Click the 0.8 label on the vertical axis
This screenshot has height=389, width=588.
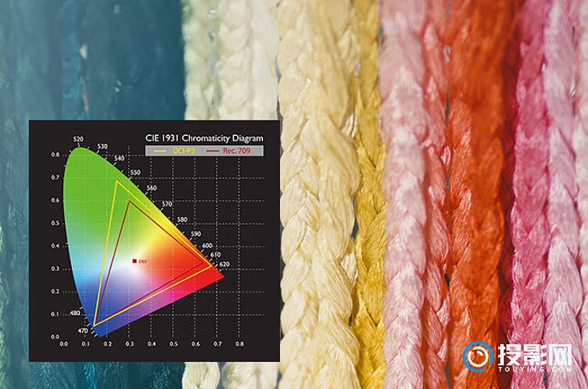click(55, 155)
